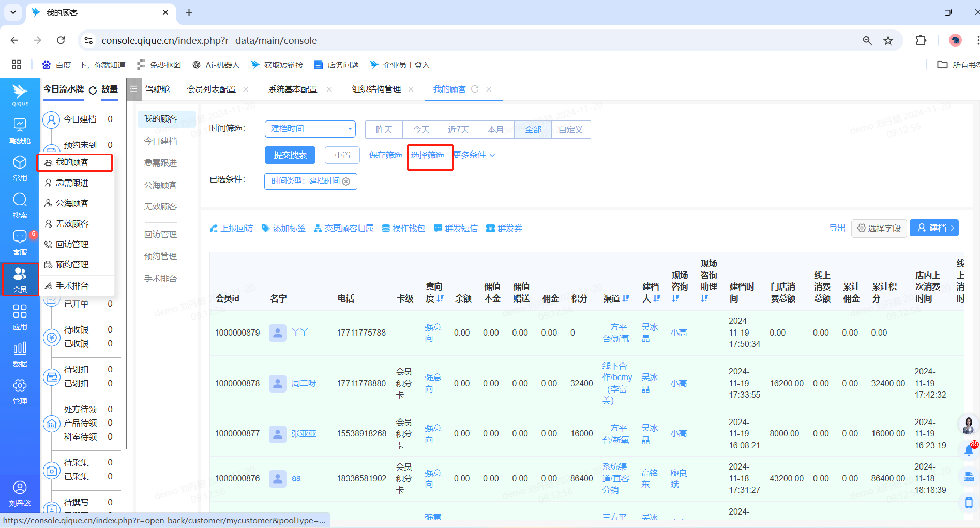Viewport: 980px width, 528px height.
Task: Switch to the 系统基本配置 tab
Action: [x=293, y=89]
